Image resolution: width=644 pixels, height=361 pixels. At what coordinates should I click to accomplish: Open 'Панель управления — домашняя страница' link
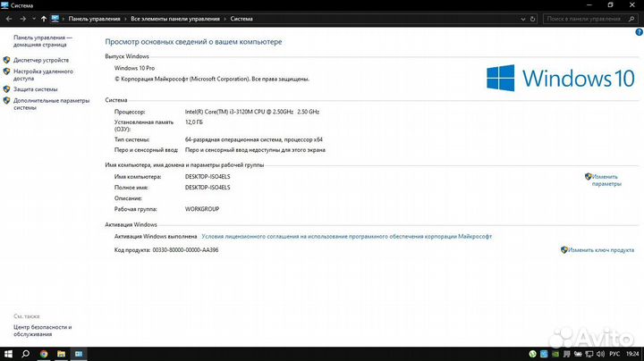pyautogui.click(x=43, y=41)
